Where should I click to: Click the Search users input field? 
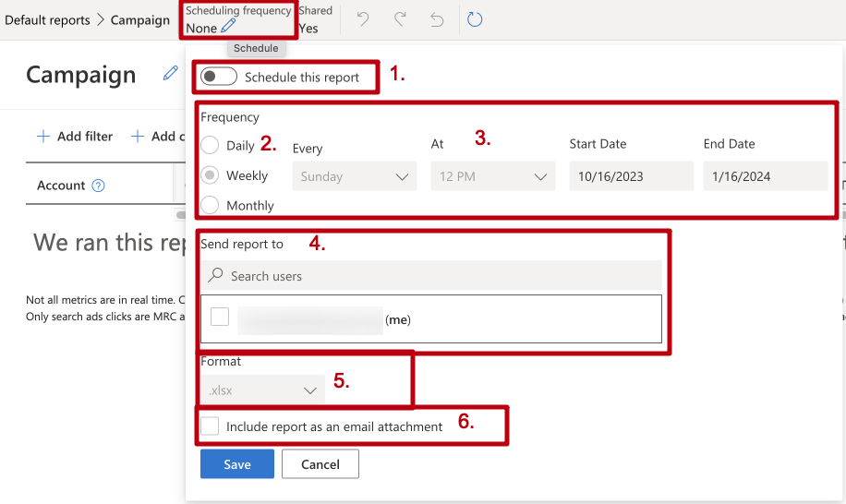tap(431, 275)
